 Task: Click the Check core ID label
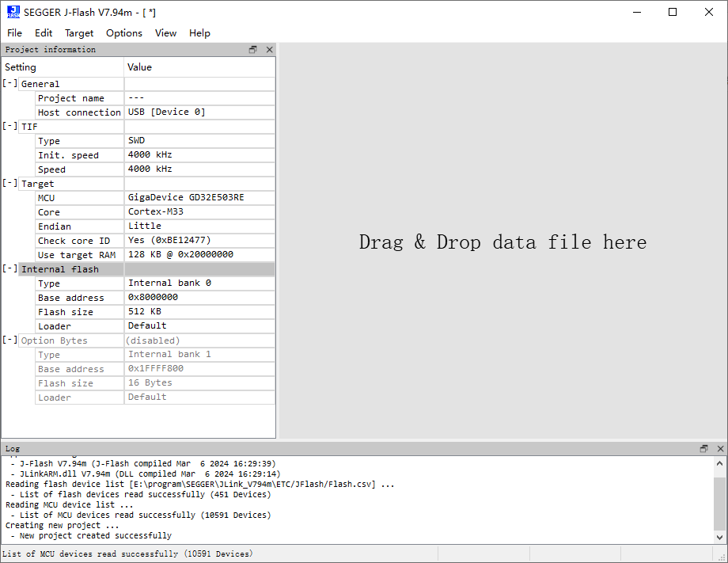[x=74, y=241]
